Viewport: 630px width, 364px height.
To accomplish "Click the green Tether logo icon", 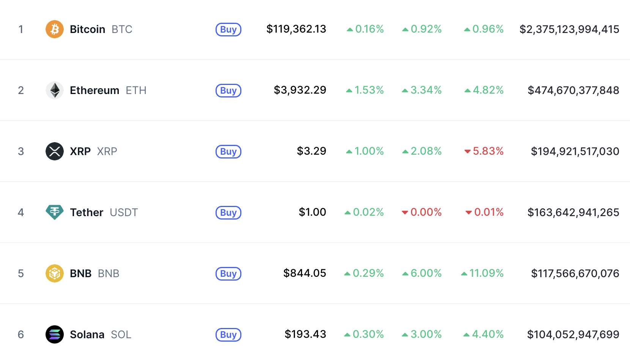I will point(55,212).
